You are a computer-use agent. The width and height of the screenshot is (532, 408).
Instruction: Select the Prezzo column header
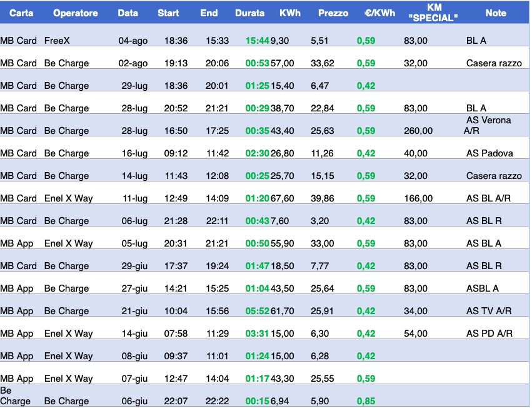pos(333,13)
